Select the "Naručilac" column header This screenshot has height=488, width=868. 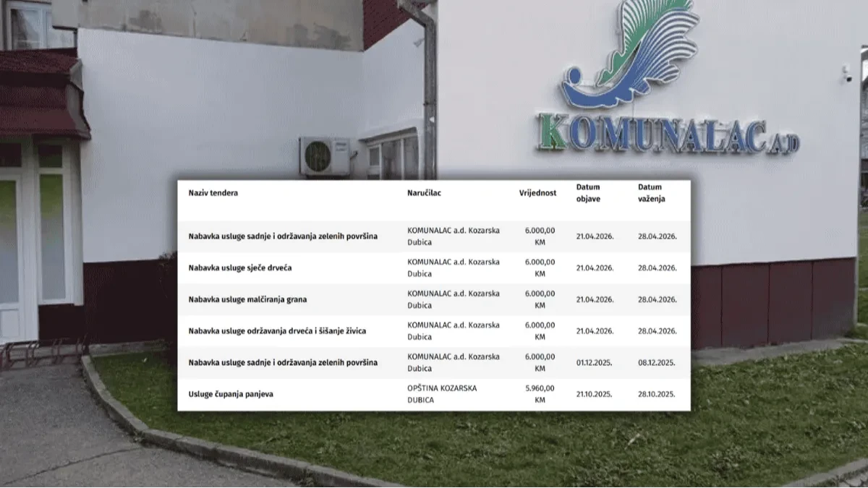(x=425, y=193)
